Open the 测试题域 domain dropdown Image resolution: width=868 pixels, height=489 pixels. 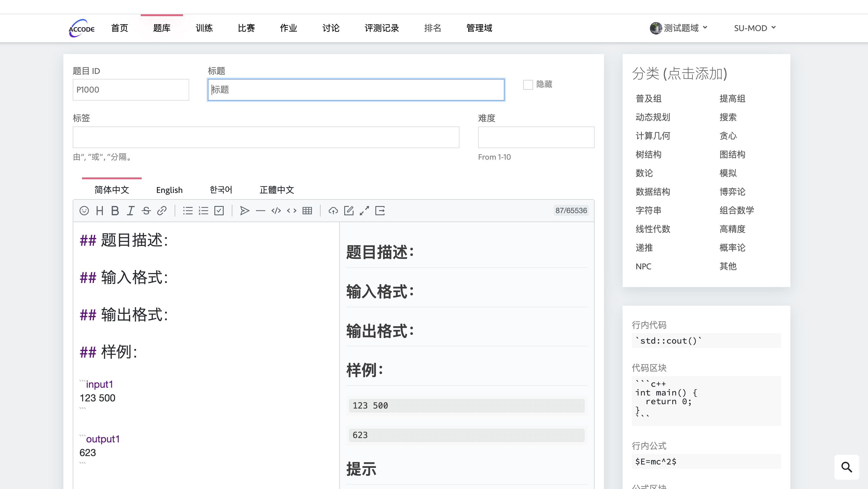678,28
